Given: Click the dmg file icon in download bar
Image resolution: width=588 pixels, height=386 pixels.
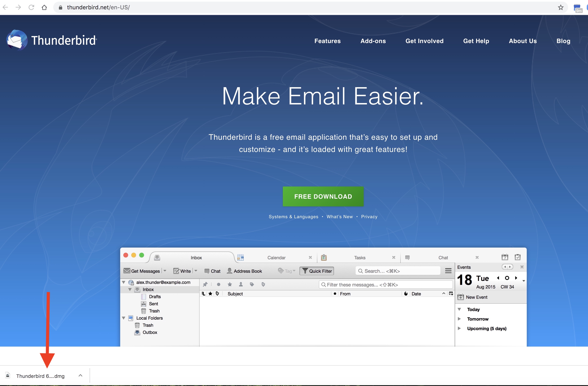Looking at the screenshot, I should (8, 375).
